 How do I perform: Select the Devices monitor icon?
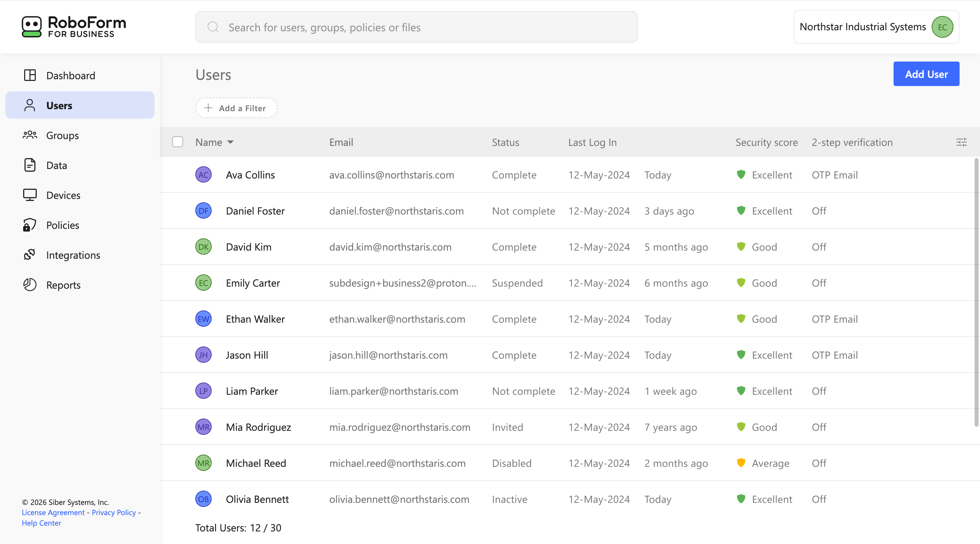[30, 195]
